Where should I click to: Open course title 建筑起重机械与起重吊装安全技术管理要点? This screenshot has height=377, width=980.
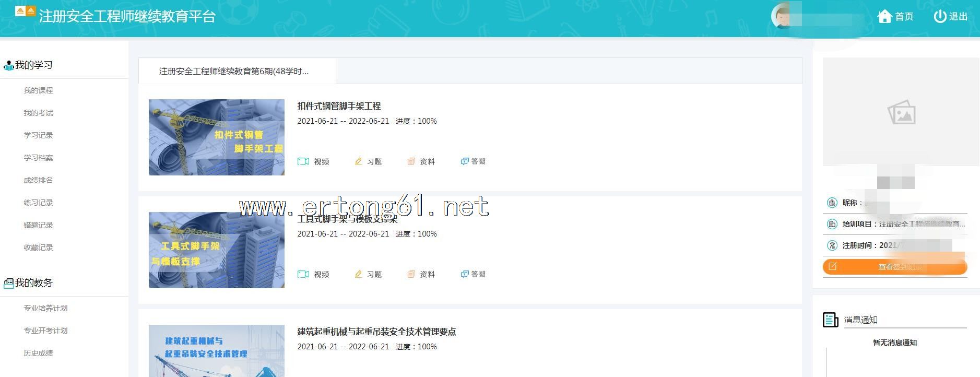pyautogui.click(x=376, y=332)
